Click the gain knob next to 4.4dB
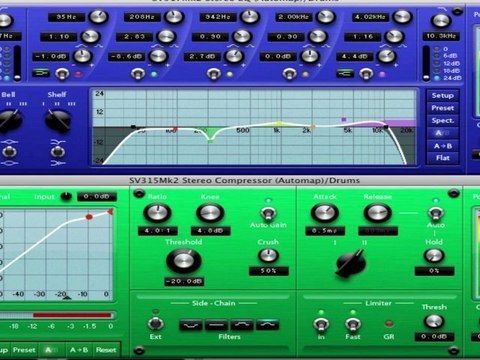Image resolution: width=480 pixels, height=360 pixels. (386, 56)
